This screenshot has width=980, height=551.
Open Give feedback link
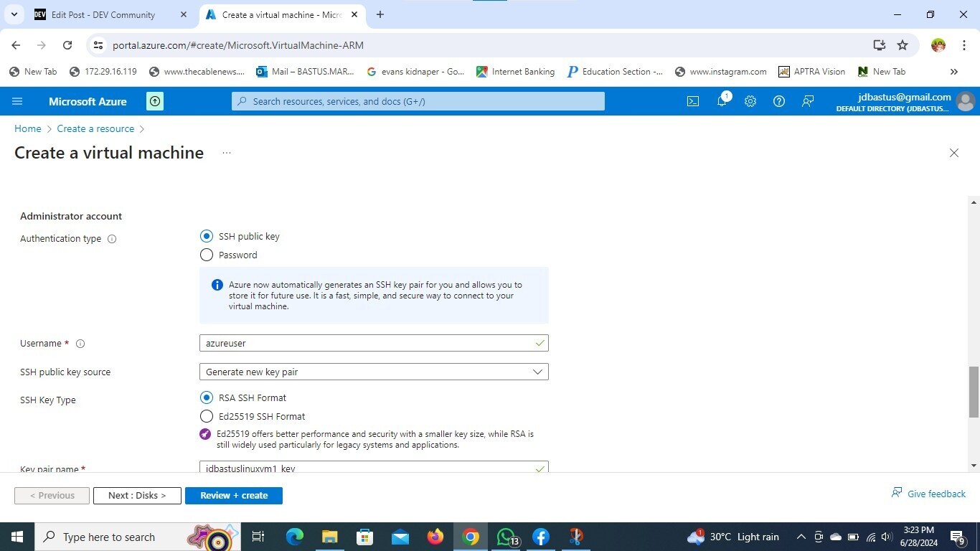[x=928, y=494]
